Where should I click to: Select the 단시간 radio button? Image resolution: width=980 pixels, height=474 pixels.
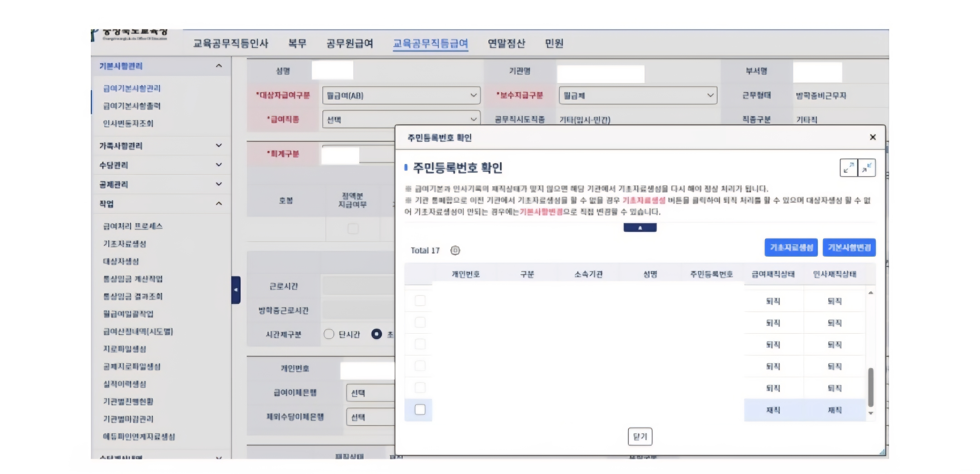329,334
